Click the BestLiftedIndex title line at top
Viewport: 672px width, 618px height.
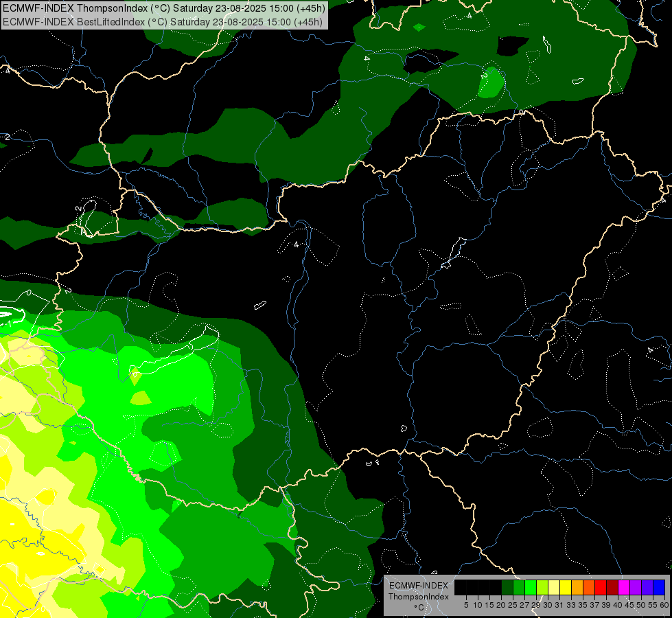163,21
